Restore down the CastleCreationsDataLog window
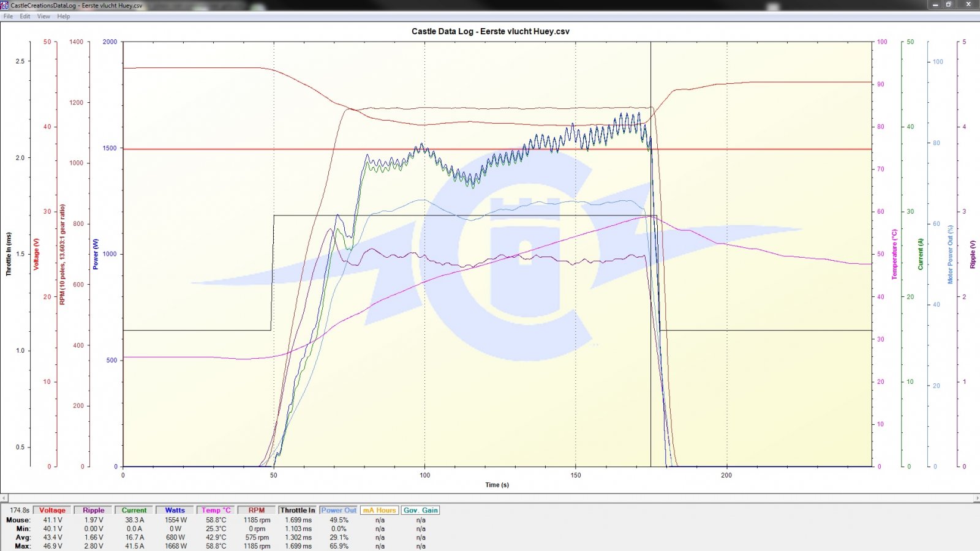This screenshot has height=551, width=980. [x=949, y=5]
